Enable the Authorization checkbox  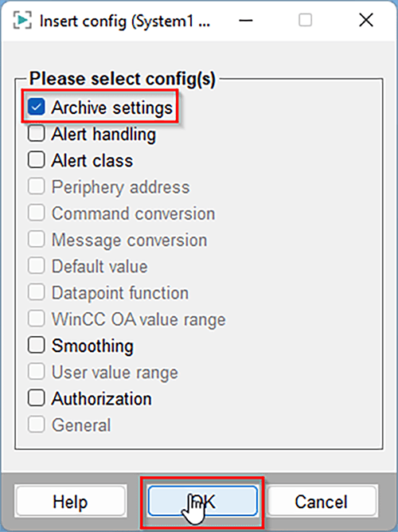37,398
